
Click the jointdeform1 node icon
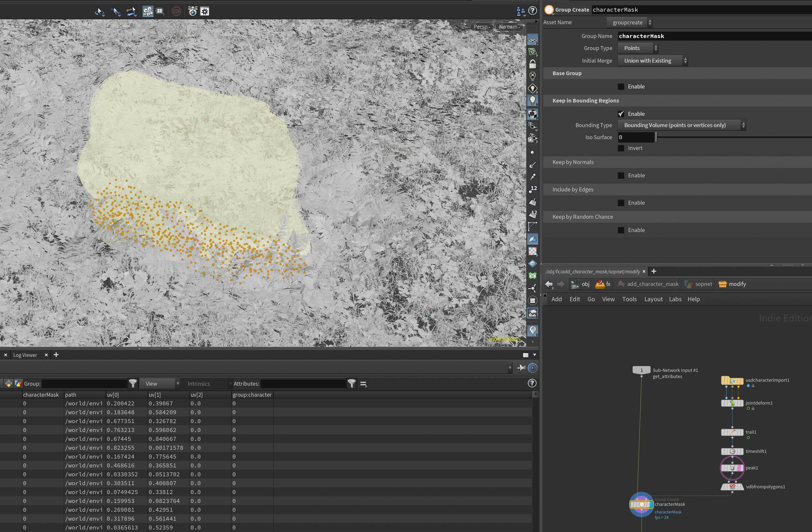click(732, 403)
